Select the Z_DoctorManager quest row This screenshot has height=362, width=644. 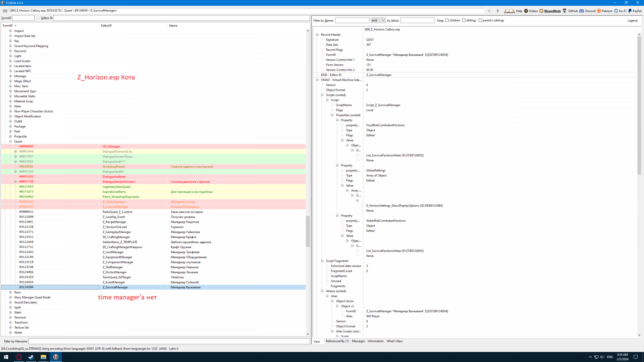pyautogui.click(x=114, y=272)
